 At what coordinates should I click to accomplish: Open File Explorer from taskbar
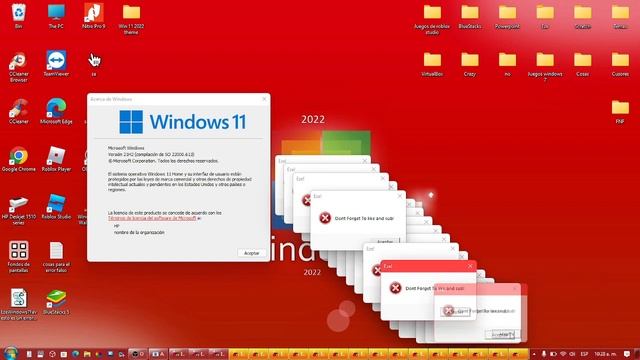[x=87, y=354]
